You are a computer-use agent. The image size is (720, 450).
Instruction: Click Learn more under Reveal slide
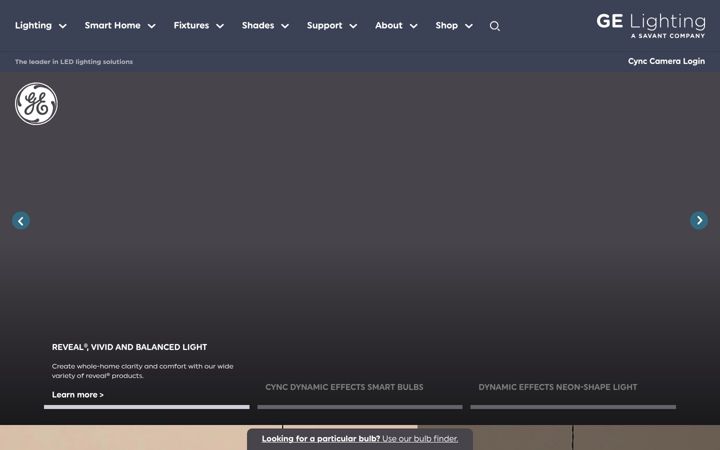pyautogui.click(x=78, y=395)
